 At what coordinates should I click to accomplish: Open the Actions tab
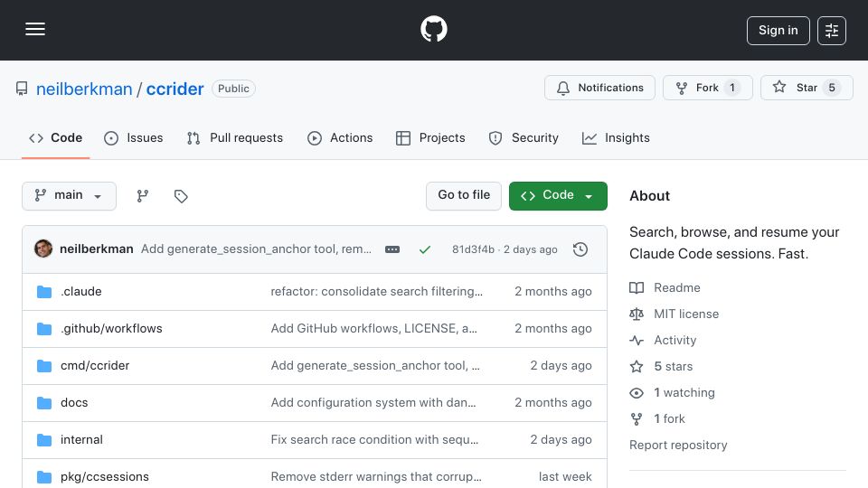pyautogui.click(x=340, y=137)
